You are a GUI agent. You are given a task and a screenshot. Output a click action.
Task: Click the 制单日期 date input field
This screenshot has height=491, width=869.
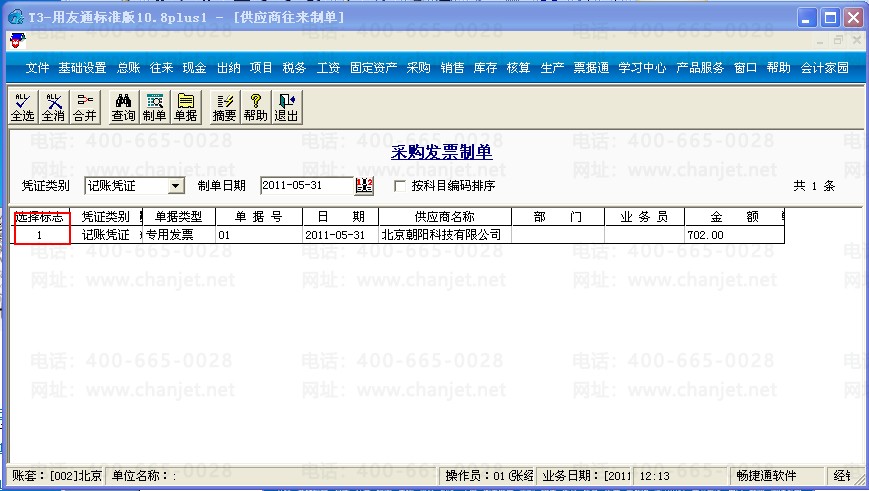(306, 186)
